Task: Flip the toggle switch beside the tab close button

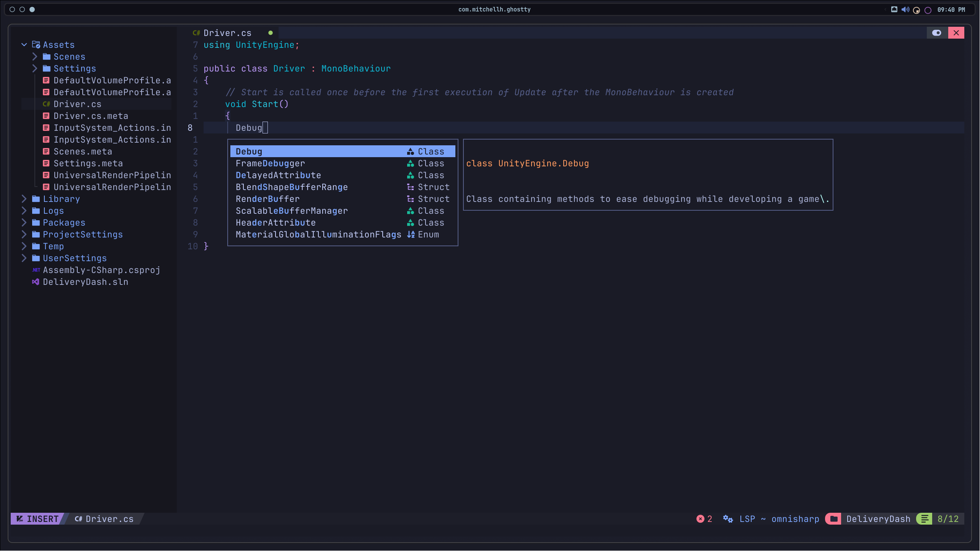Action: tap(937, 33)
